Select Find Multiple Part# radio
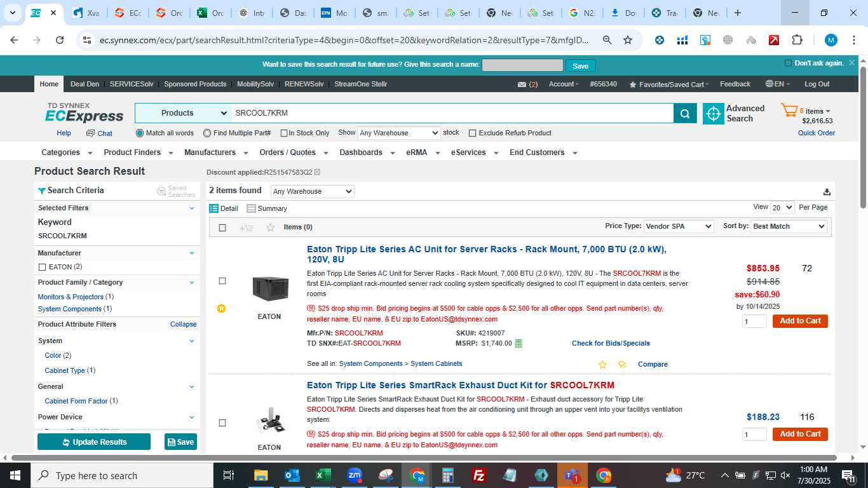 (x=207, y=133)
